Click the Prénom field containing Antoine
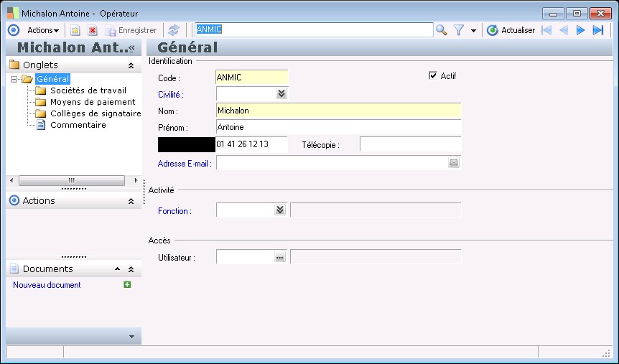This screenshot has width=619, height=364. click(x=339, y=127)
